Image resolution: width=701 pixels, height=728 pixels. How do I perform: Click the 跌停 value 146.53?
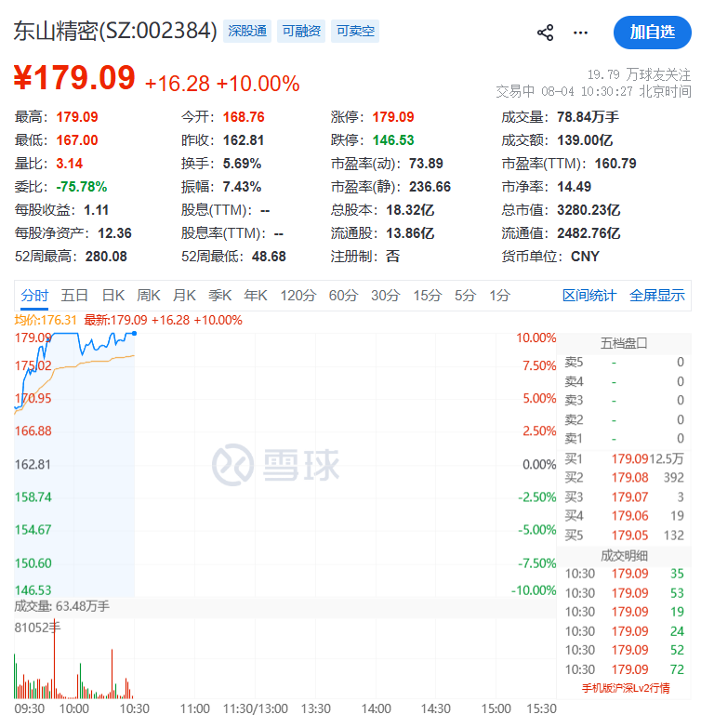point(393,140)
